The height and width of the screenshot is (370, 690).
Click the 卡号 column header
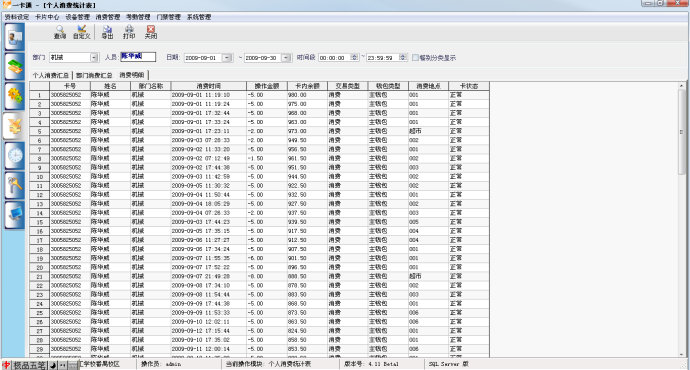pos(70,86)
